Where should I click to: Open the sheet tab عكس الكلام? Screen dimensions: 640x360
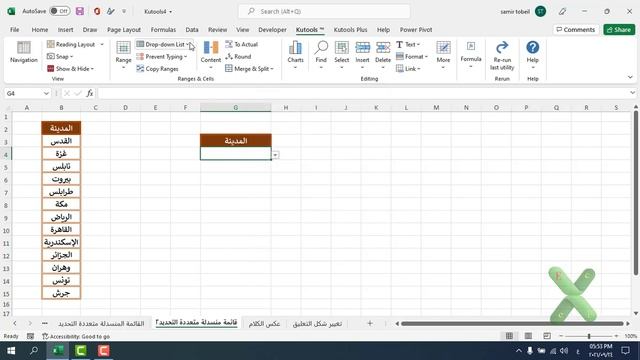point(264,324)
